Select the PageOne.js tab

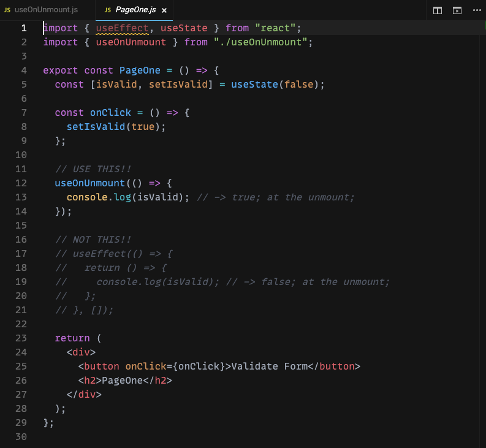pyautogui.click(x=135, y=10)
